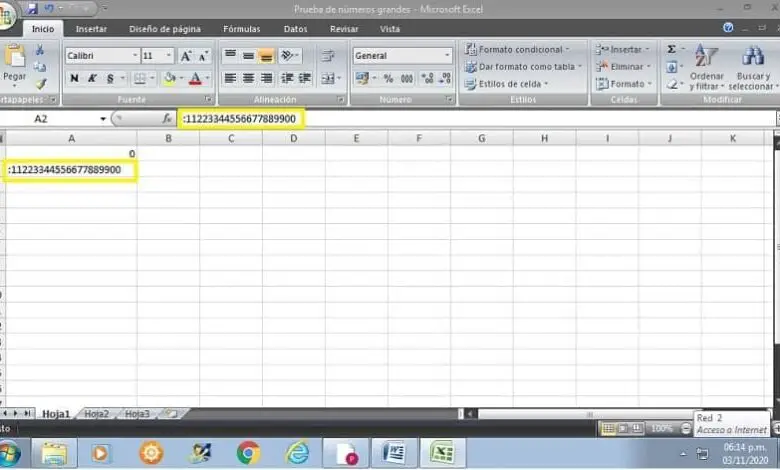
Task: Open the Name Box dropdown arrow
Action: (103, 119)
